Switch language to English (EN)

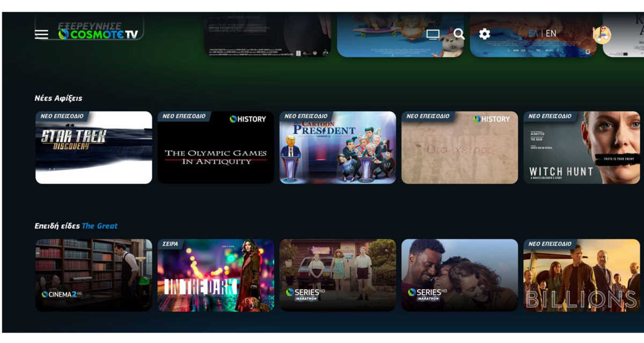click(551, 33)
